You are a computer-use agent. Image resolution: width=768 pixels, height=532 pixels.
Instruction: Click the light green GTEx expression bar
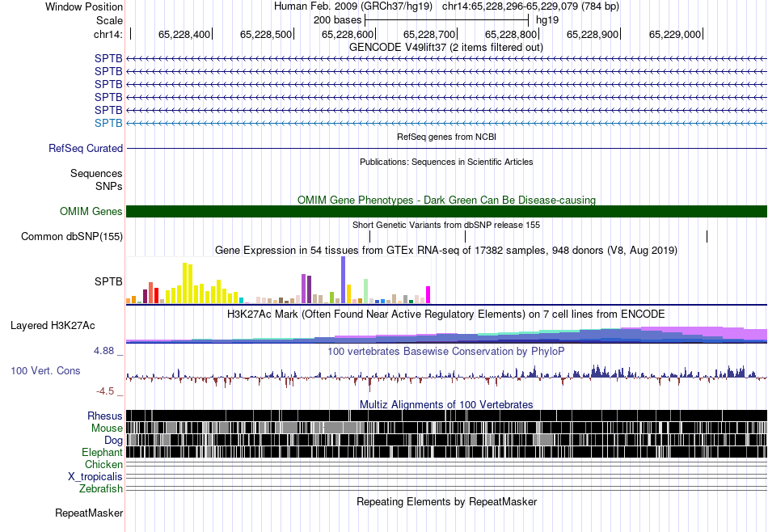(366, 292)
